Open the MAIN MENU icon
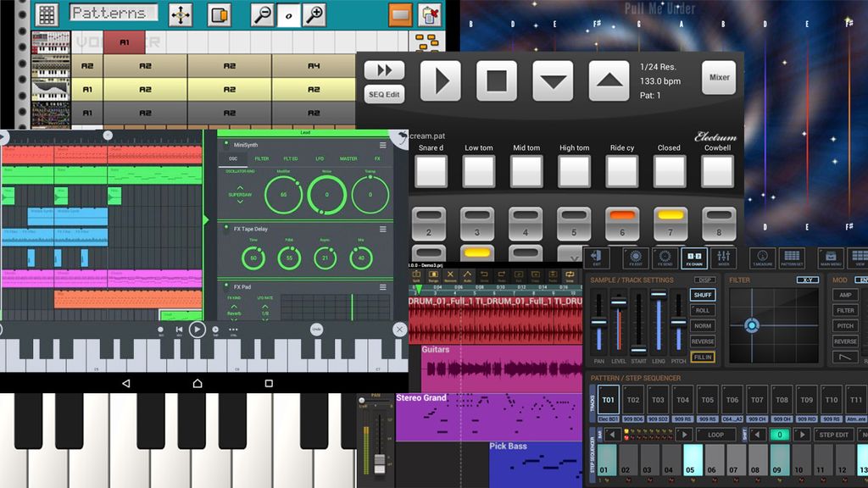This screenshot has height=488, width=868. (x=832, y=256)
